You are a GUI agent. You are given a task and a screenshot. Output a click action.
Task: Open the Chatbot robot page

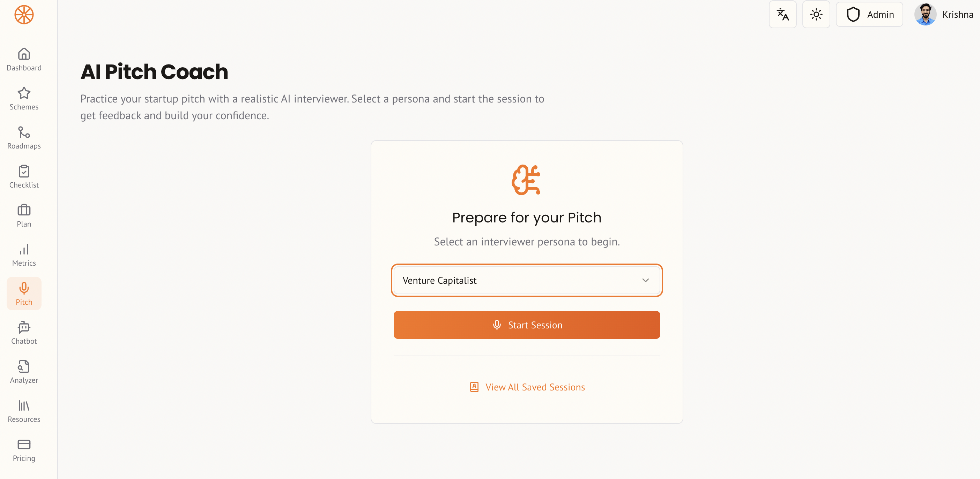[x=24, y=333]
